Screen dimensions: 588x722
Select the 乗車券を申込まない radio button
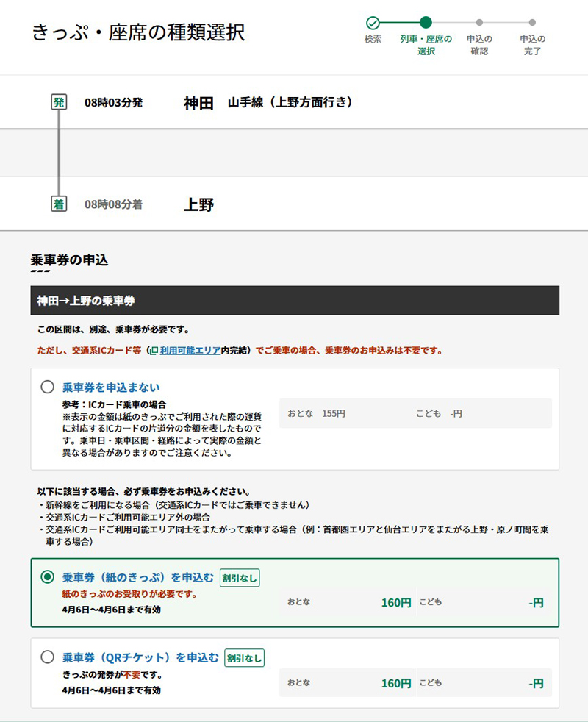click(x=48, y=387)
